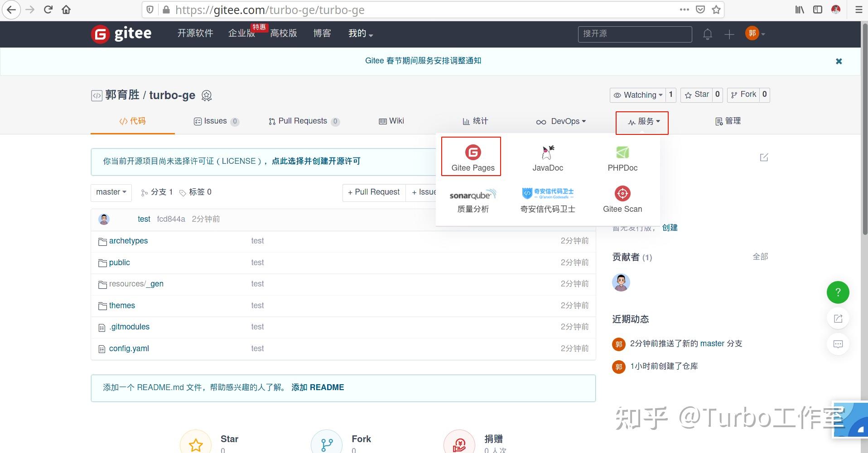Viewport: 868px width, 453px height.
Task: Reload the page in browser
Action: point(48,10)
